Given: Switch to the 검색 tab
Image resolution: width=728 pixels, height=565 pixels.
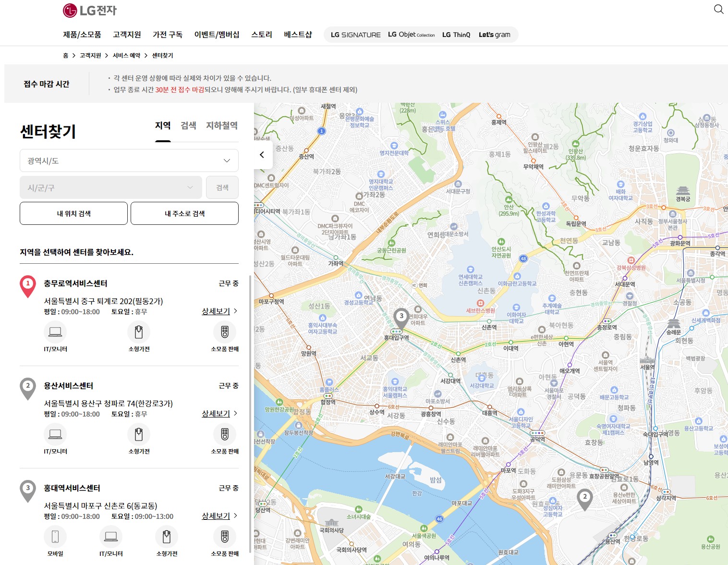Looking at the screenshot, I should (189, 125).
